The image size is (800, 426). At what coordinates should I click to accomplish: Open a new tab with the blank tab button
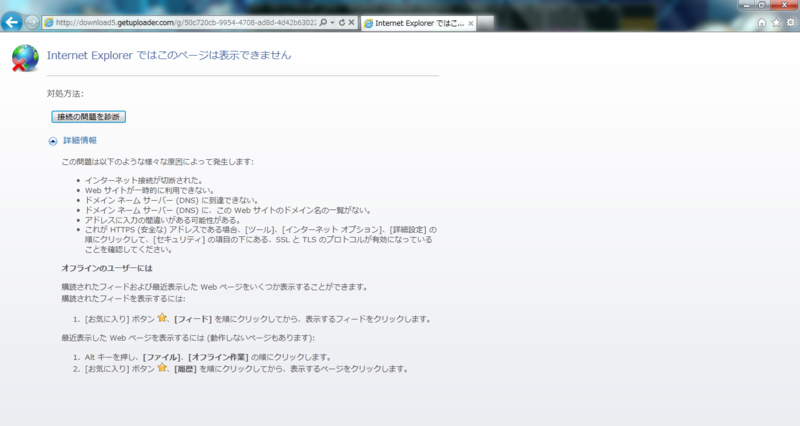tap(486, 23)
